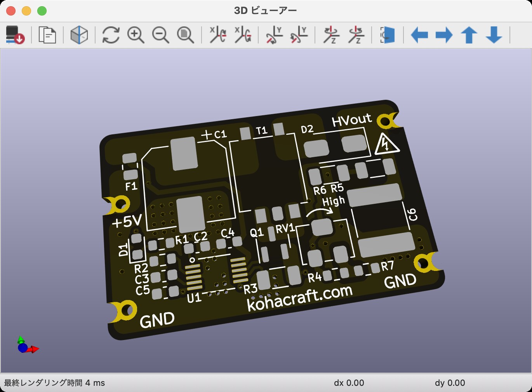
Task: Zoom in on the board
Action: 136,35
